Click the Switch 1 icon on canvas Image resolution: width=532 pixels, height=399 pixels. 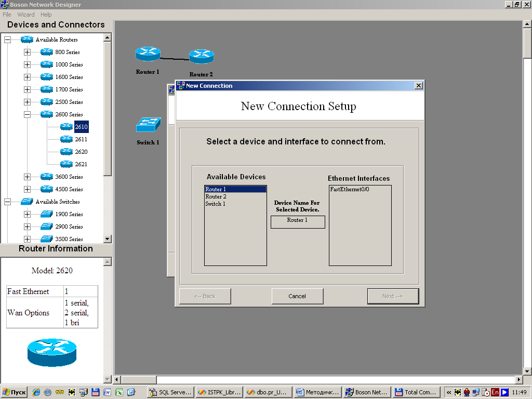148,125
